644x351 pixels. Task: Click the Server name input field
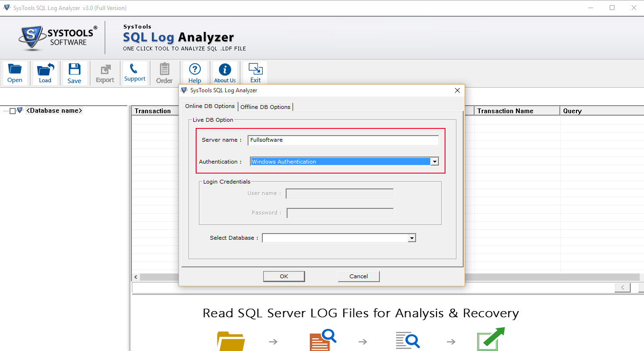(343, 140)
